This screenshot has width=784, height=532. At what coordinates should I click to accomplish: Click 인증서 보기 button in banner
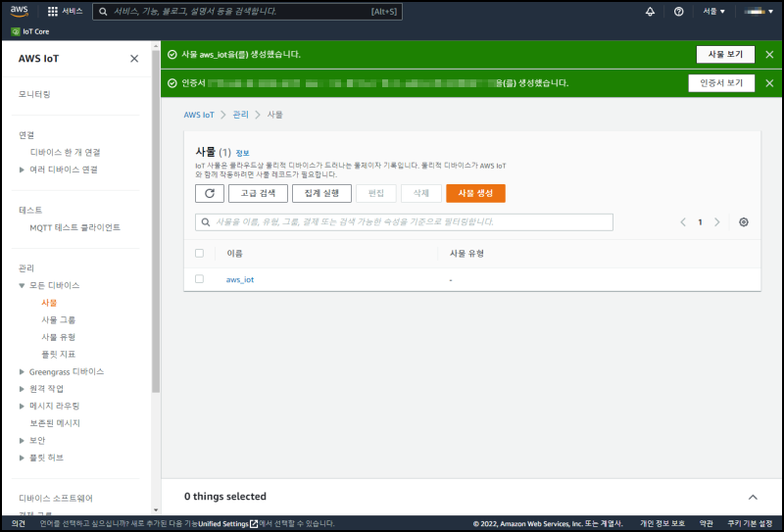pyautogui.click(x=721, y=83)
